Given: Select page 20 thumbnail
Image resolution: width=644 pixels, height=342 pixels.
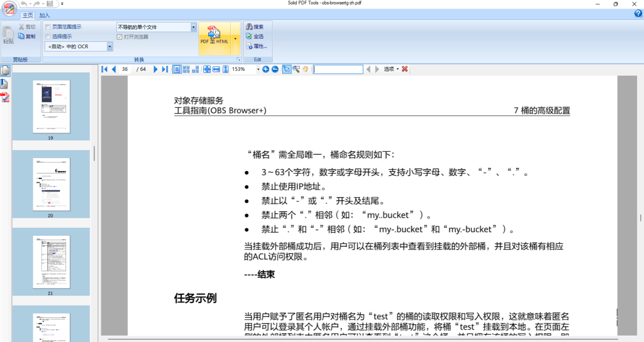Looking at the screenshot, I should coord(51,184).
